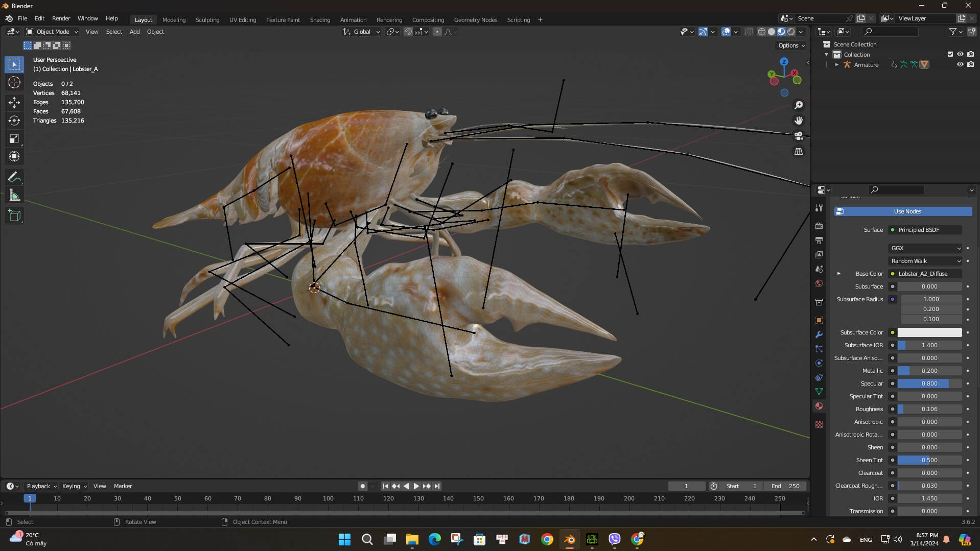The height and width of the screenshot is (551, 980).
Task: Toggle Collection visibility eye in outliner
Action: 960,54
